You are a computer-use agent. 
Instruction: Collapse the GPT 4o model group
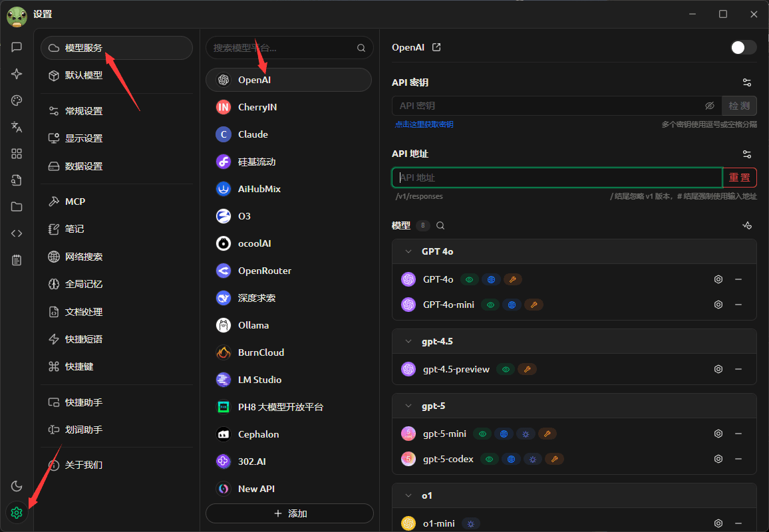point(408,251)
